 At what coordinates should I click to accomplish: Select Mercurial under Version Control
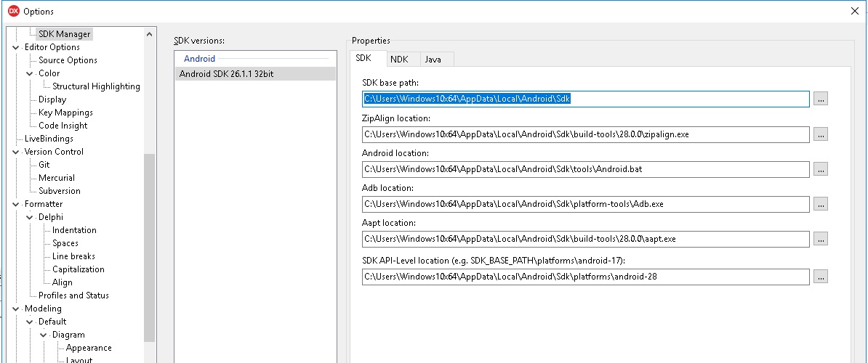coord(57,178)
